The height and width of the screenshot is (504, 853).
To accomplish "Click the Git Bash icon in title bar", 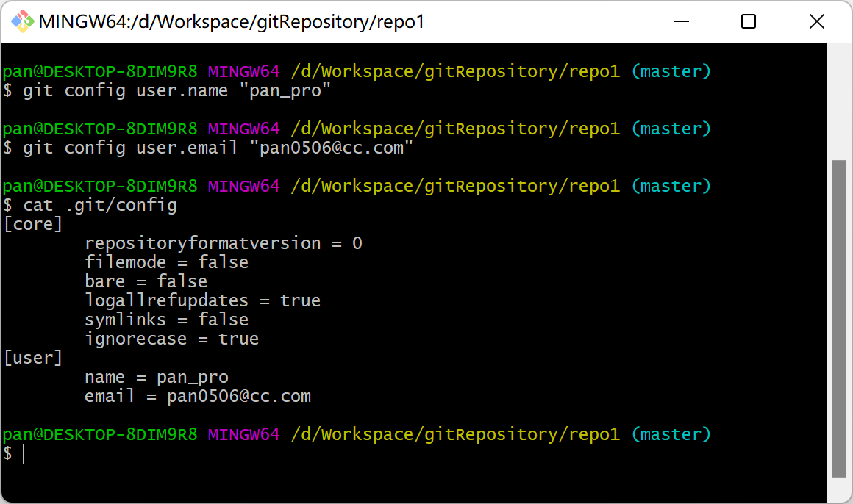I will pyautogui.click(x=22, y=22).
